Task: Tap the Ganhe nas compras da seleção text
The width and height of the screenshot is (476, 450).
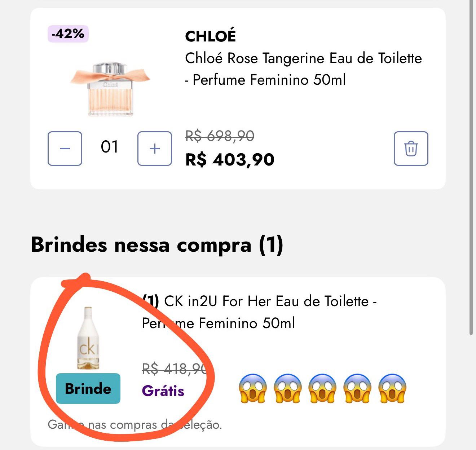Action: point(135,425)
